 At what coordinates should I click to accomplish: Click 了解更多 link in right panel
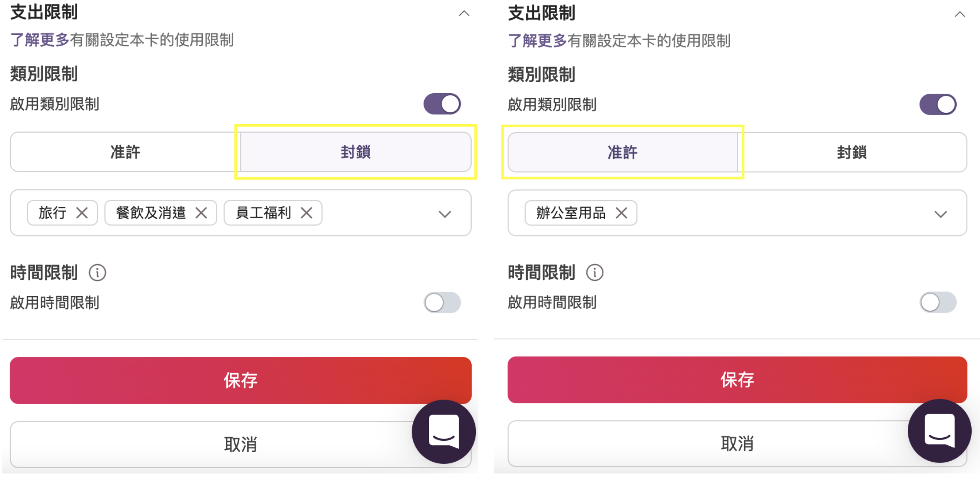pos(537,41)
